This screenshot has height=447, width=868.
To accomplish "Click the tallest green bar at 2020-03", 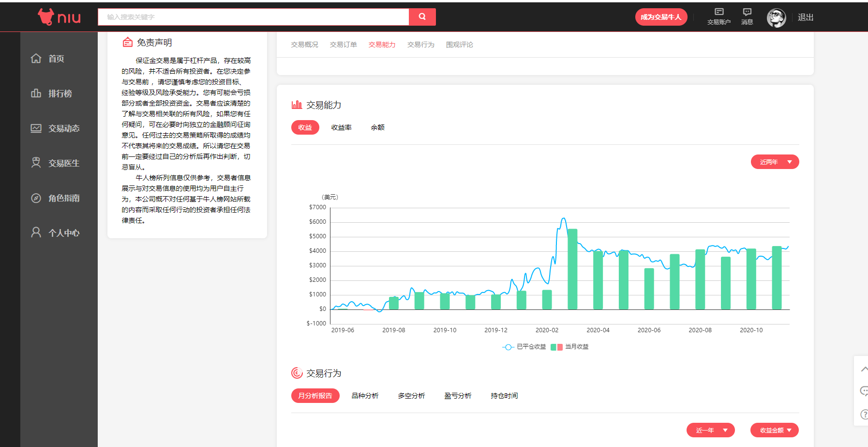I will click(x=572, y=269).
